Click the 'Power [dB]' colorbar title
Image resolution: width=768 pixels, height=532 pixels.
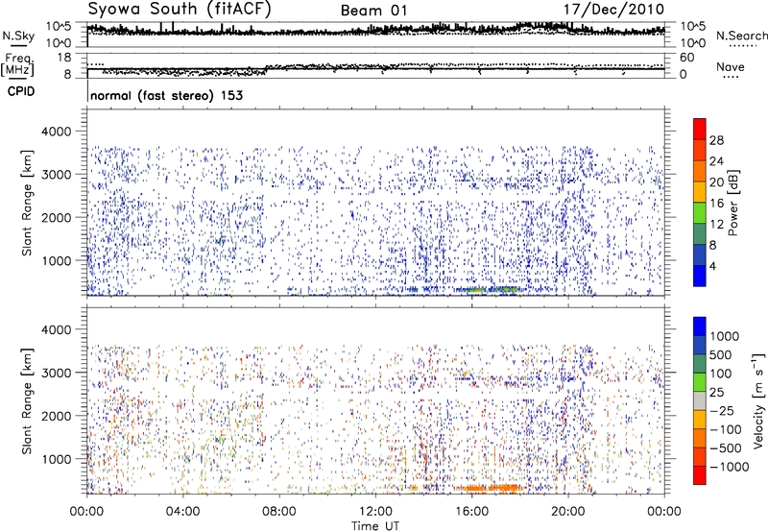pos(733,203)
